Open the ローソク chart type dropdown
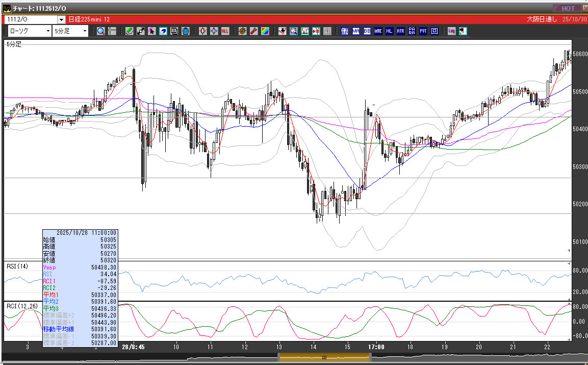This screenshot has width=588, height=365. [29, 31]
